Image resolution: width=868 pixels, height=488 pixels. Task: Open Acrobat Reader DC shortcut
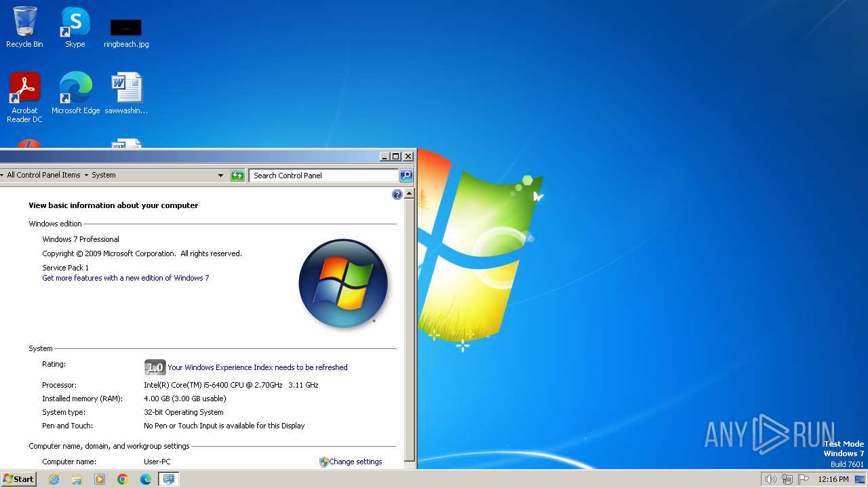click(24, 98)
